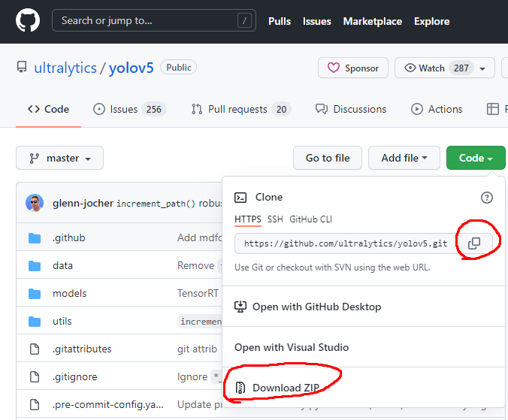Click the Sponsor button

point(353,68)
